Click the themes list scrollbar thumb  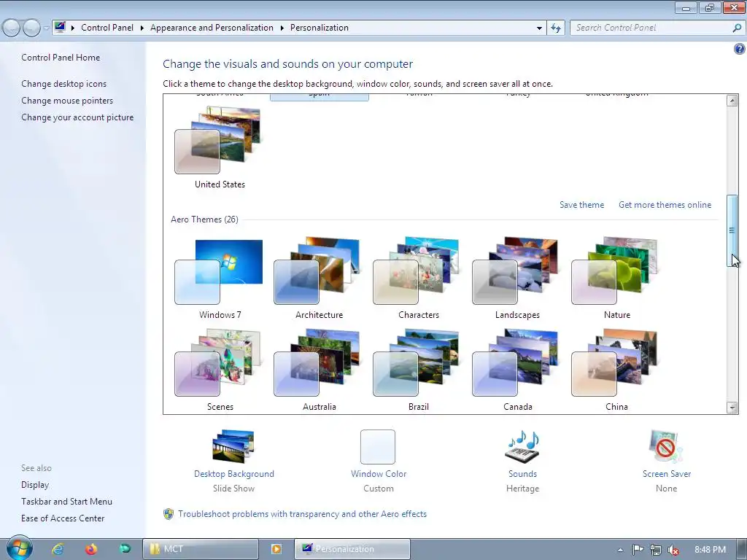point(732,230)
